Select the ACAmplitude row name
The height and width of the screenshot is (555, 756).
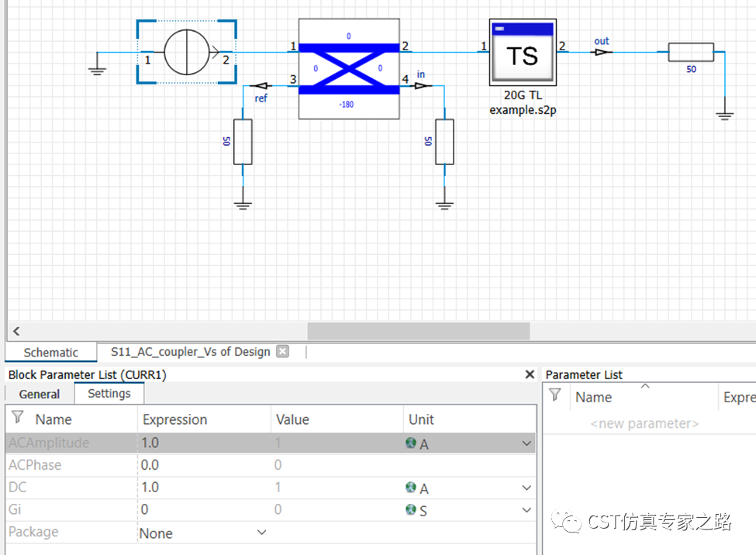(x=49, y=443)
